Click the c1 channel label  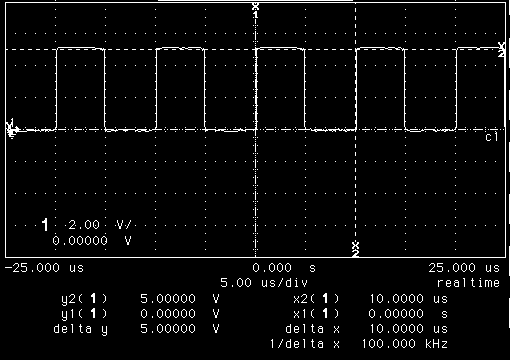[492, 137]
